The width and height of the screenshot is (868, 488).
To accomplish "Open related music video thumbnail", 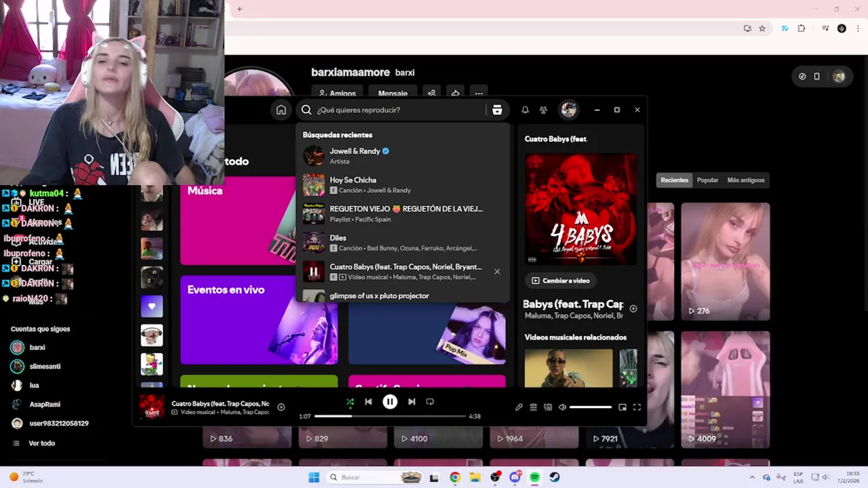I will [x=568, y=368].
